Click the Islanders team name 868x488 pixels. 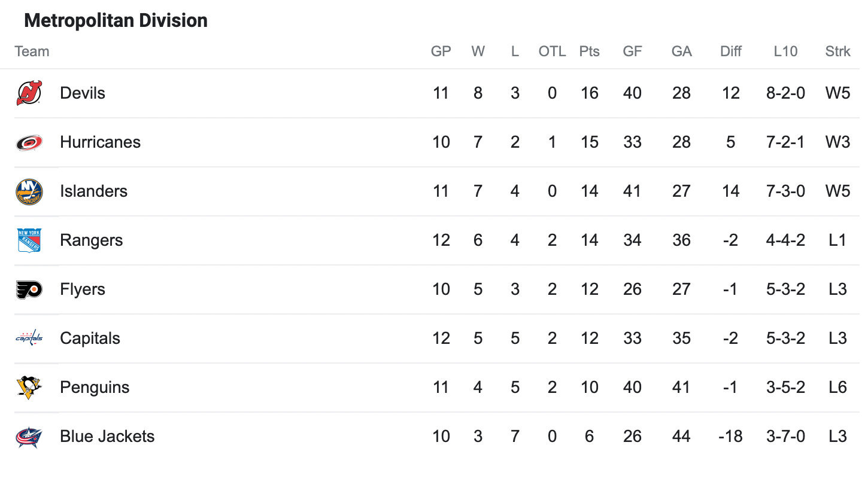(x=94, y=191)
